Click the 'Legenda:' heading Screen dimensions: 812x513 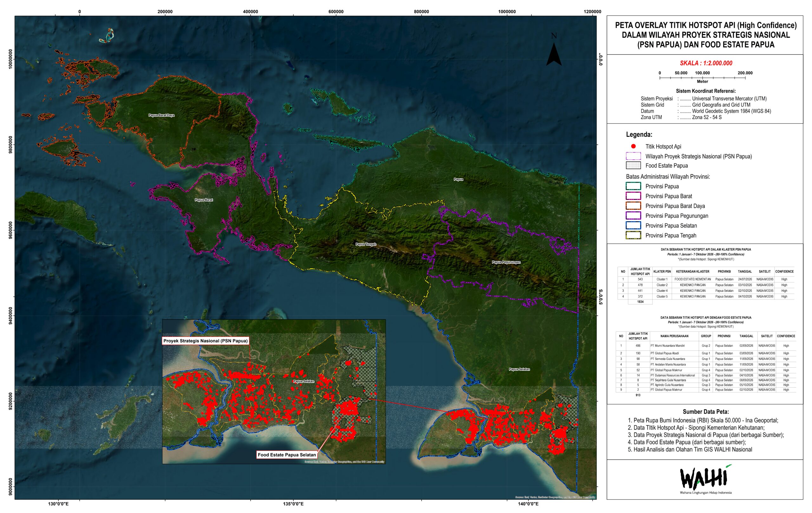[639, 134]
